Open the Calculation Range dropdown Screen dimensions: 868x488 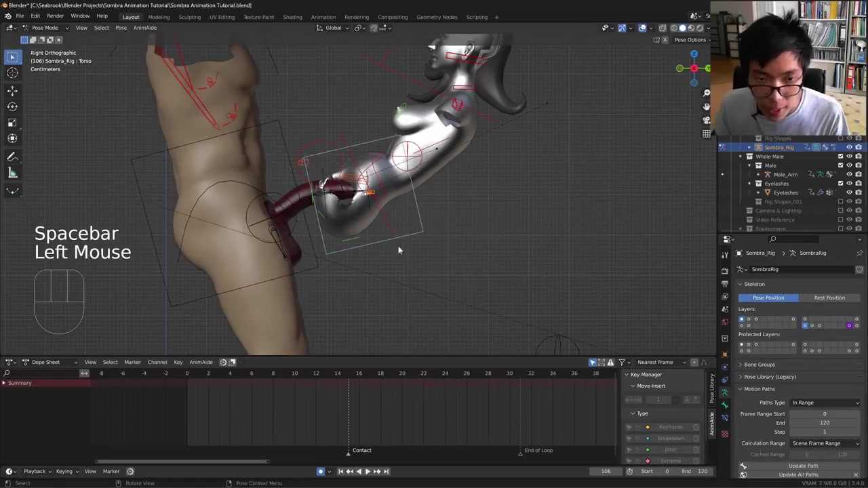pyautogui.click(x=825, y=443)
